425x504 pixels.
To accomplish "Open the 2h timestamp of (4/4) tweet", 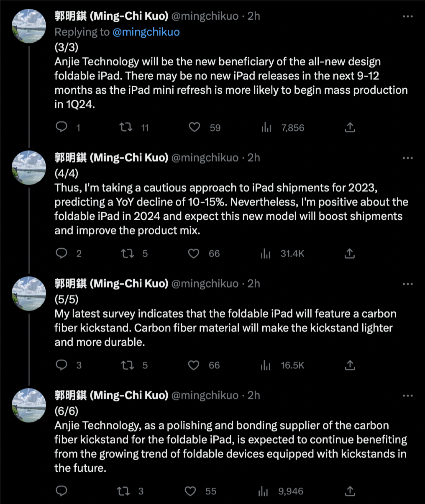I will pyautogui.click(x=254, y=157).
